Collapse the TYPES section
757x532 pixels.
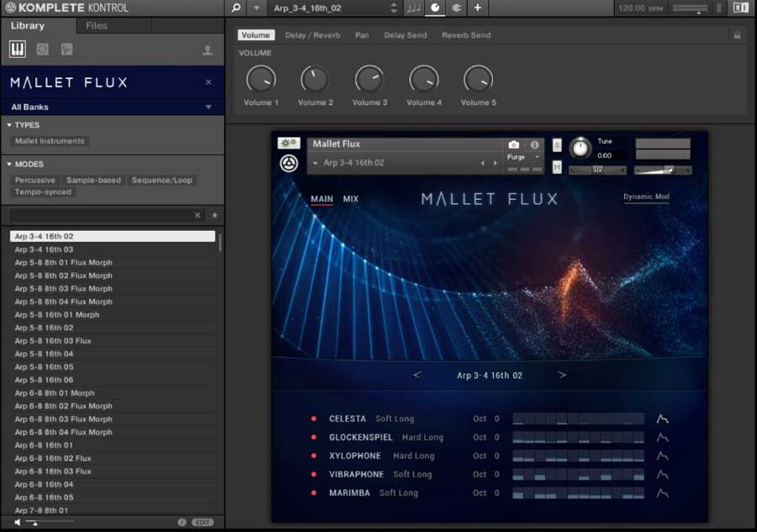coord(9,125)
